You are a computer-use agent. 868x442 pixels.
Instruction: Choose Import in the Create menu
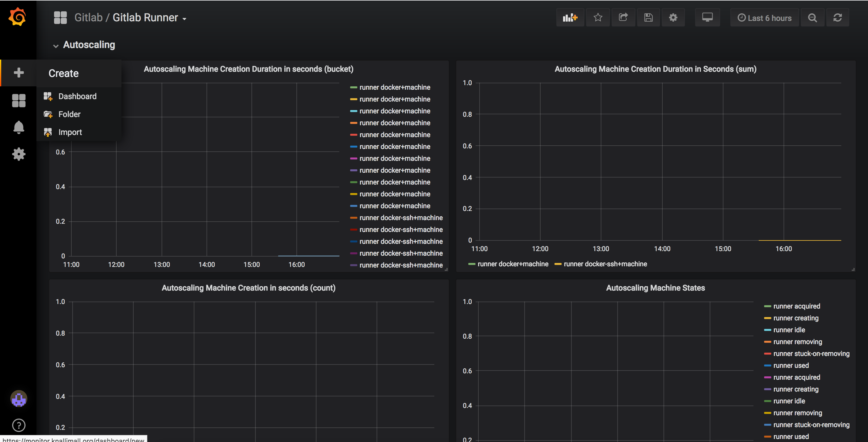(x=70, y=132)
